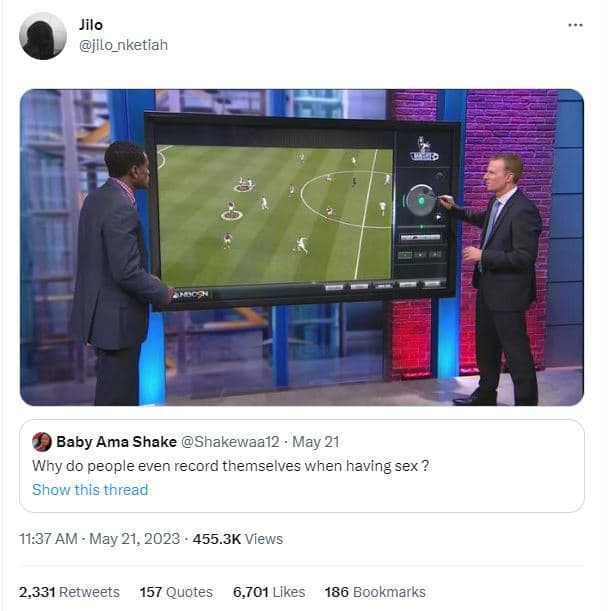Open the tweet's studio photo
The width and height of the screenshot is (615, 611).
[302, 247]
